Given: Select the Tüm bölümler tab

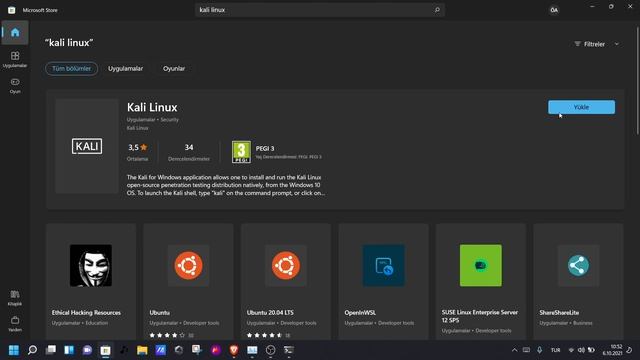Looking at the screenshot, I should [x=71, y=69].
